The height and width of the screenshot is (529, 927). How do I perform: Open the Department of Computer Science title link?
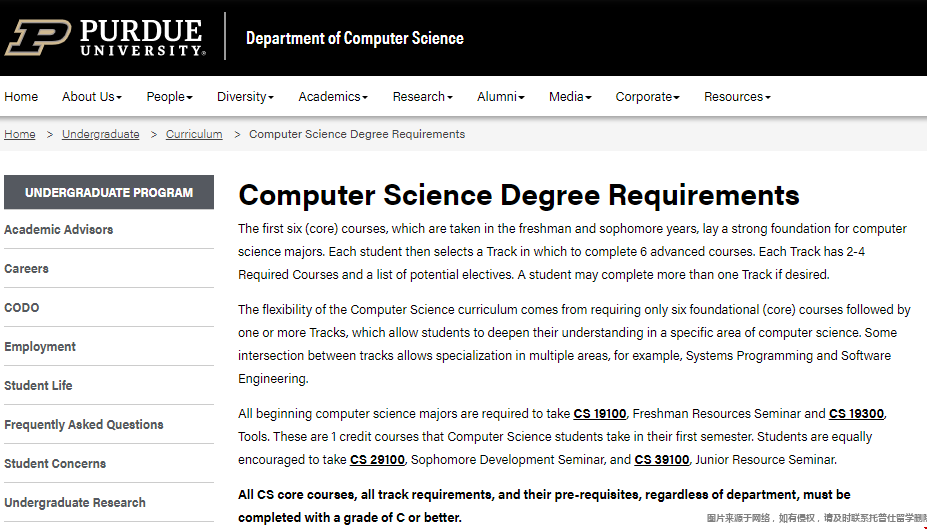[x=355, y=38]
